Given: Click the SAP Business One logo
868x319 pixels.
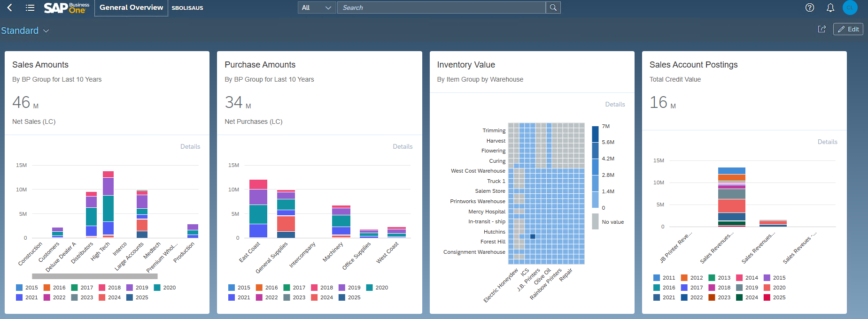Looking at the screenshot, I should [66, 8].
